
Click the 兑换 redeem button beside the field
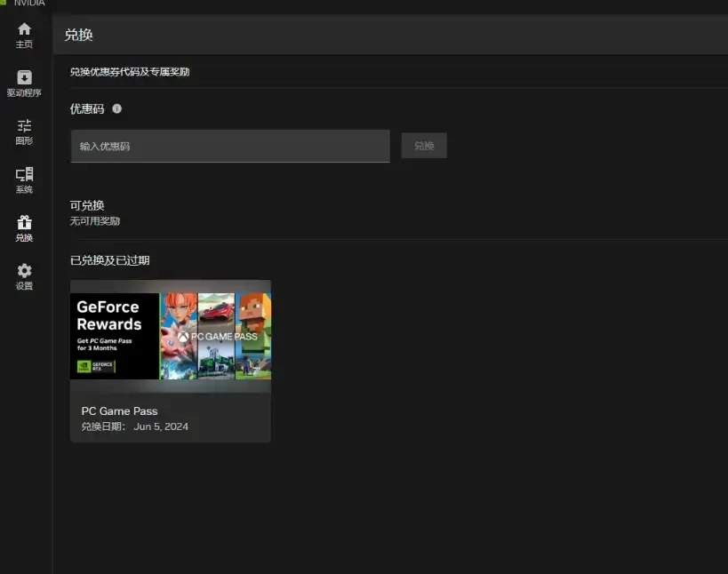point(424,146)
